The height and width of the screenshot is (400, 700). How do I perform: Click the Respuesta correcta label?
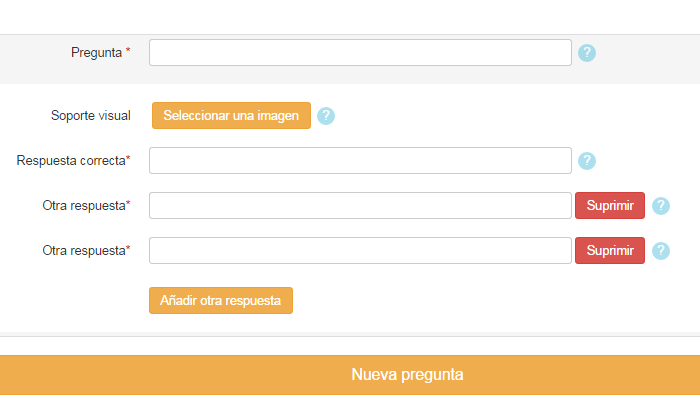pos(71,161)
